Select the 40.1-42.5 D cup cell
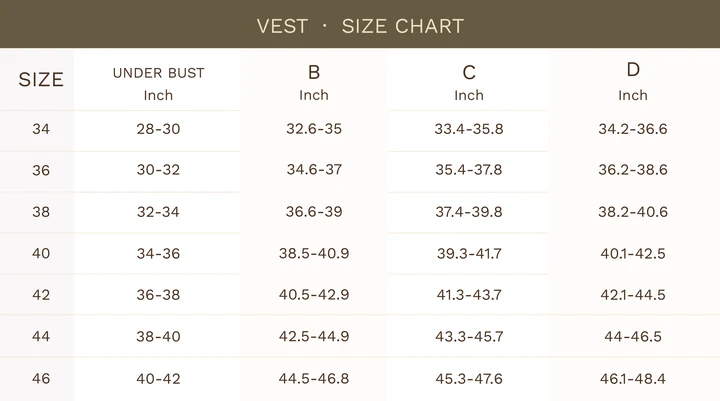 [633, 253]
